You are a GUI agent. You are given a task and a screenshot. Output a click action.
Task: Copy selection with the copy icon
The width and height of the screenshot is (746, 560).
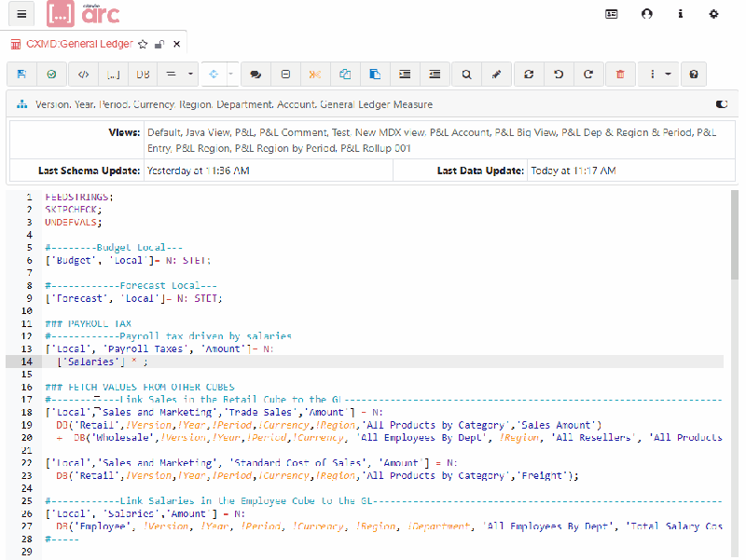coord(345,75)
